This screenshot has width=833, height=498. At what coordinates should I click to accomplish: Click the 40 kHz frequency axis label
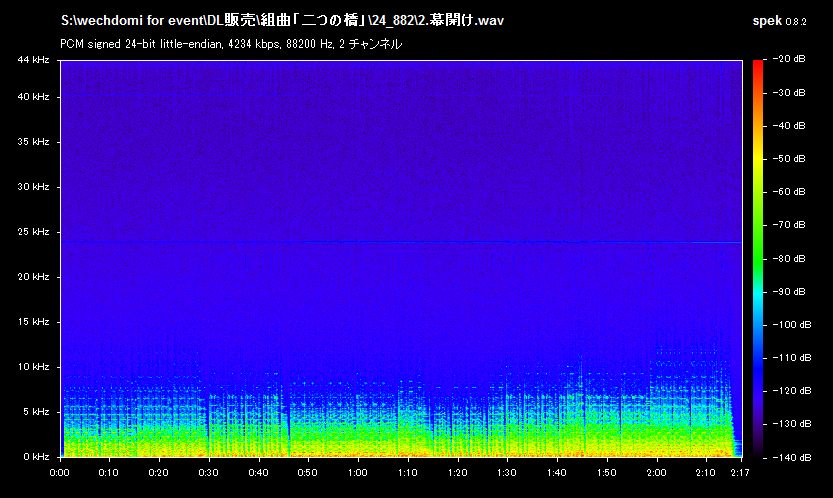(33, 97)
